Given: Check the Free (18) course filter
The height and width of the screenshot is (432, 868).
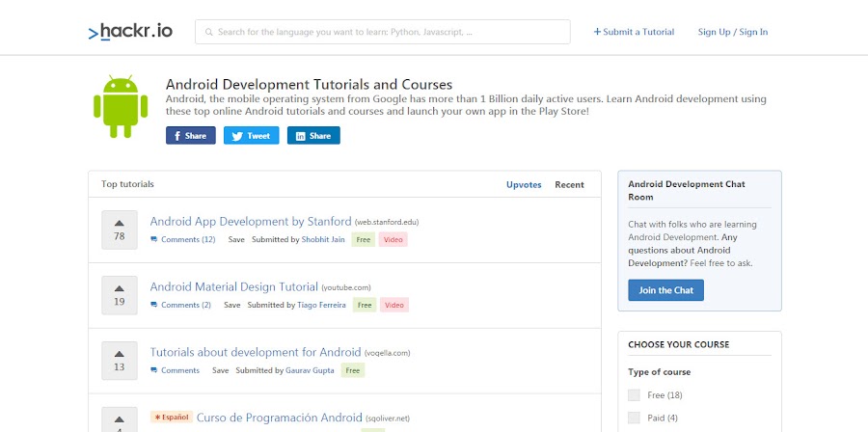Looking at the screenshot, I should [x=634, y=394].
